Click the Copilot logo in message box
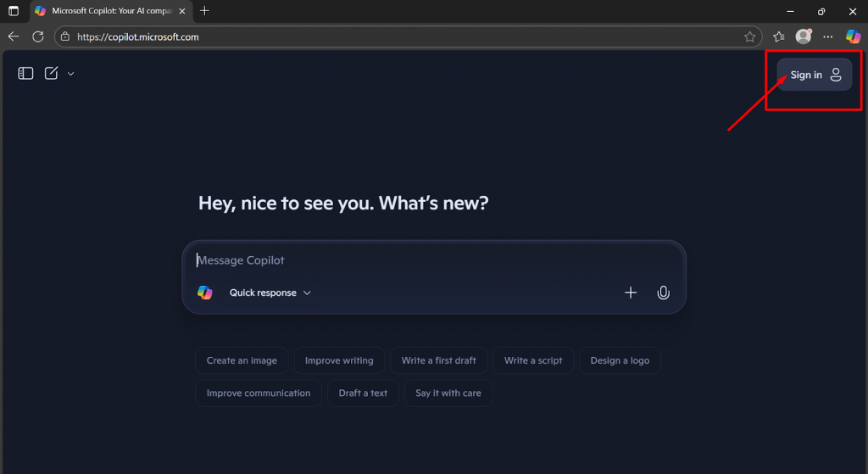The height and width of the screenshot is (474, 868). (x=205, y=293)
